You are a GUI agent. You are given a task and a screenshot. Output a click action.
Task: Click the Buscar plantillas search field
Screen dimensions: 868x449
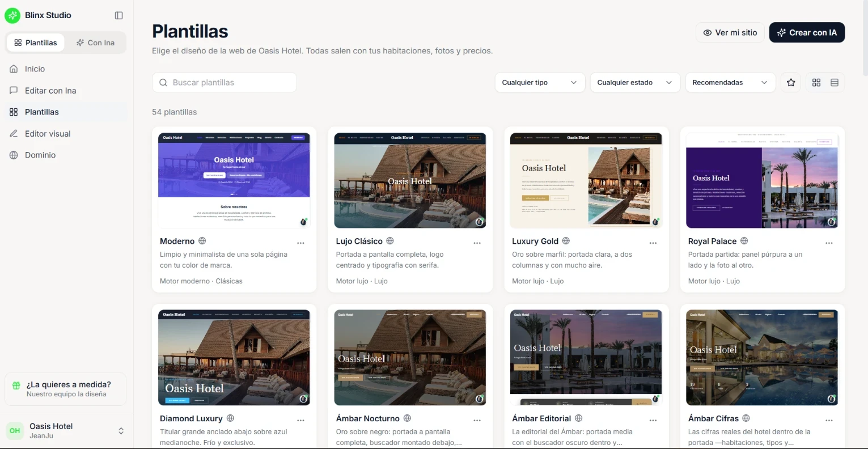point(225,82)
